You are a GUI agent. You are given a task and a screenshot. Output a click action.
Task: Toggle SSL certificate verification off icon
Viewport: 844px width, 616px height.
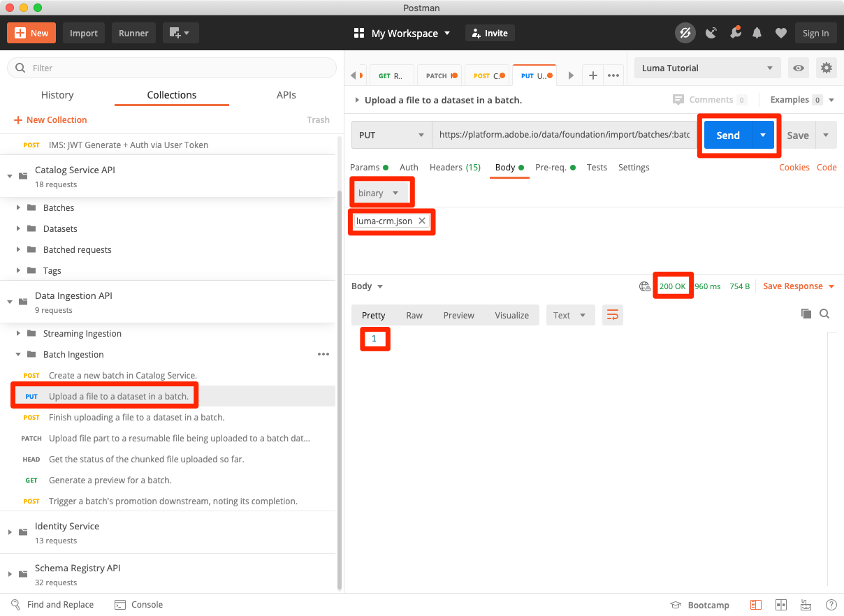685,32
